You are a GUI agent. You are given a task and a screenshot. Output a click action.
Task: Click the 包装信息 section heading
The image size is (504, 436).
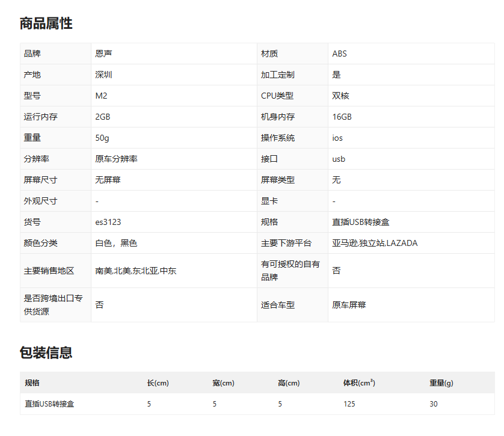[46, 352]
